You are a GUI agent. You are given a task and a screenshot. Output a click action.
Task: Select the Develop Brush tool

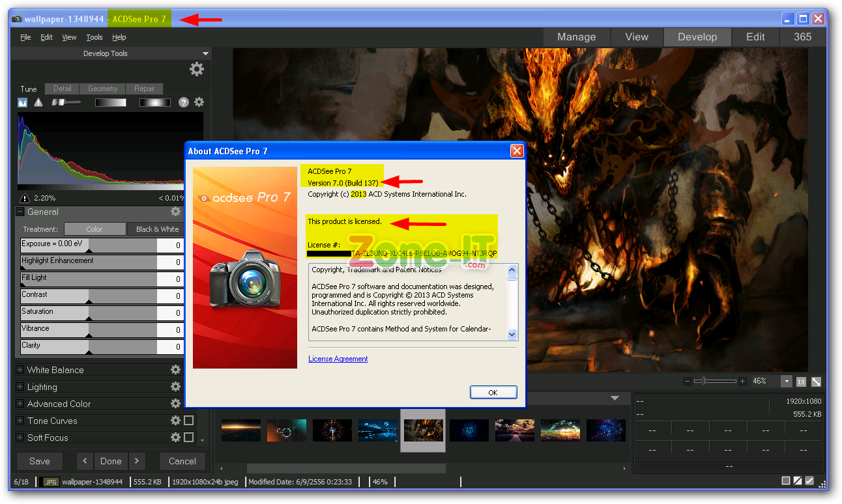click(66, 102)
